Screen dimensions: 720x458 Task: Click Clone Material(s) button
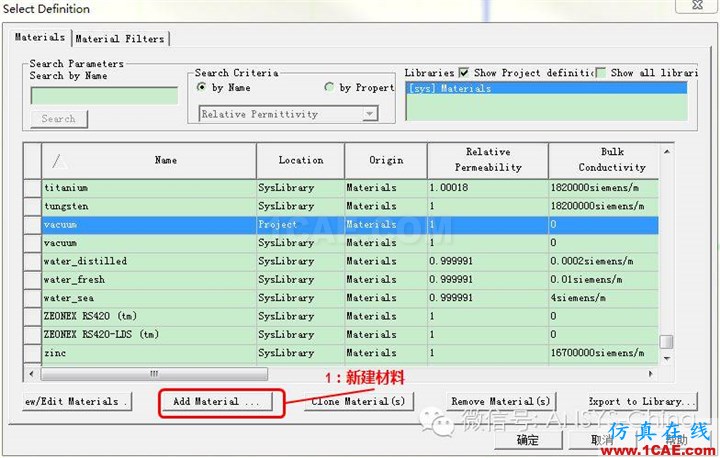coord(359,402)
